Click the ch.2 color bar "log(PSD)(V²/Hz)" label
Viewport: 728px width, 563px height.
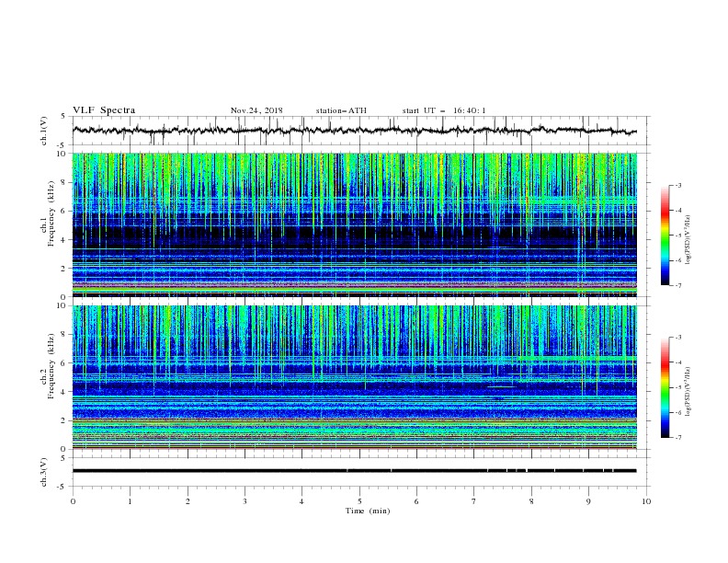pos(688,392)
